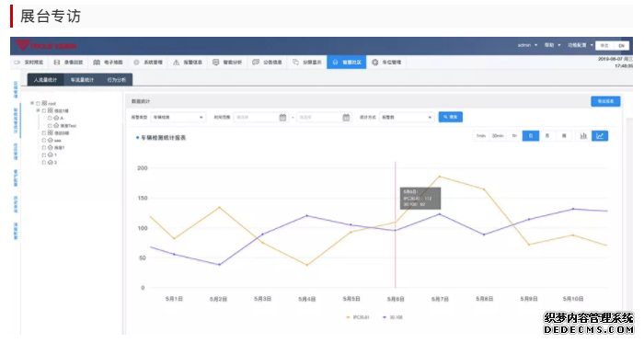Click the blue 搜索 search button

tap(451, 117)
